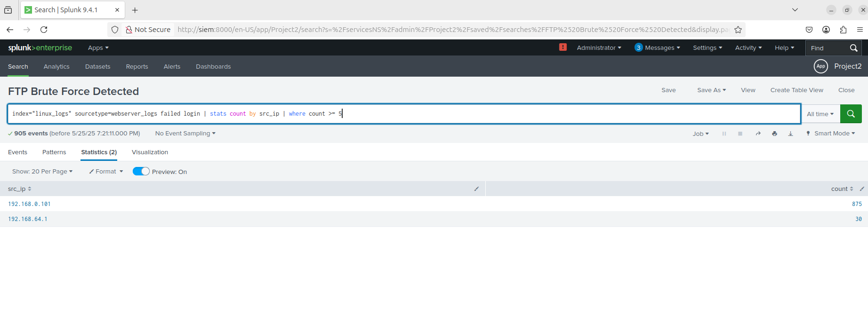Reload the page with refresh icon

click(x=44, y=30)
